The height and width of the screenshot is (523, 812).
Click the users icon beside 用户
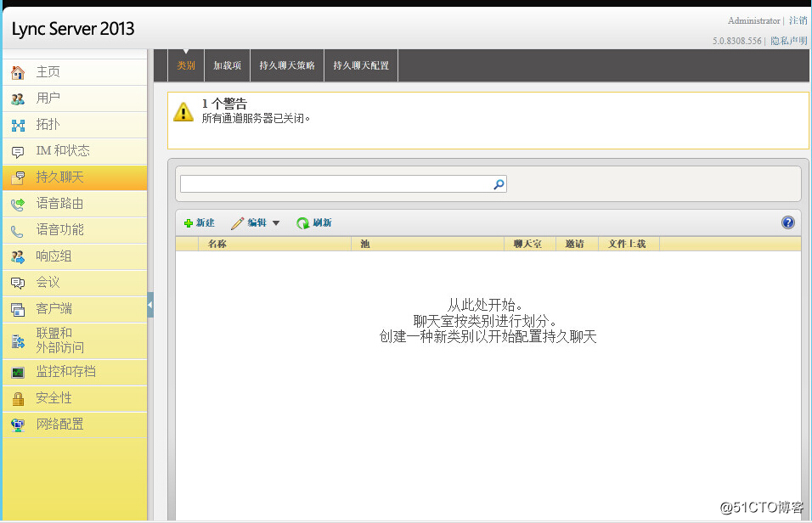click(18, 98)
